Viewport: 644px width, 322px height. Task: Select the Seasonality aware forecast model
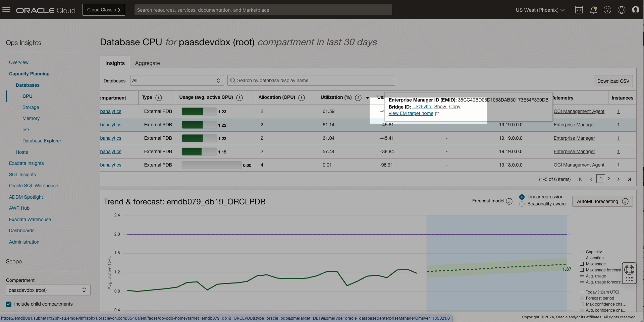coord(522,204)
